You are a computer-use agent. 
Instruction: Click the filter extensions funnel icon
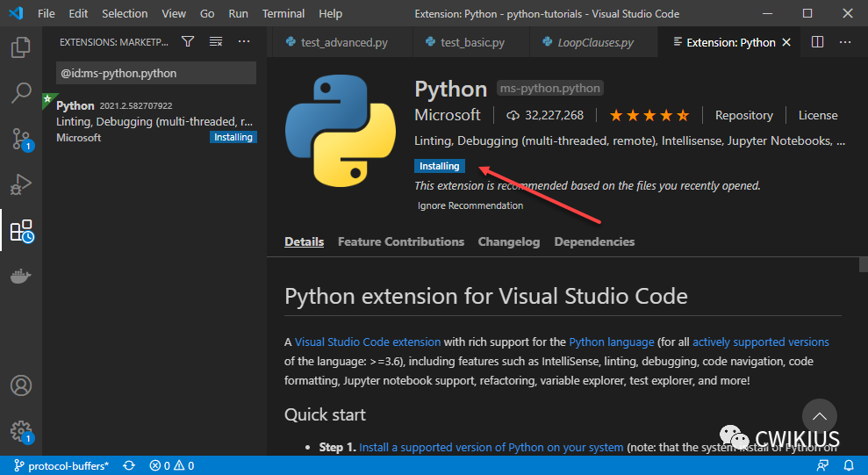(x=188, y=42)
